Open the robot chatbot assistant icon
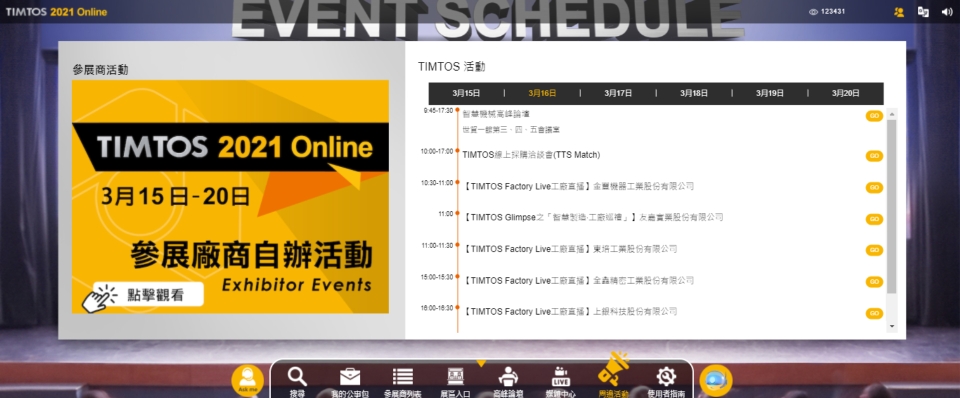This screenshot has height=398, width=960. pos(716,380)
